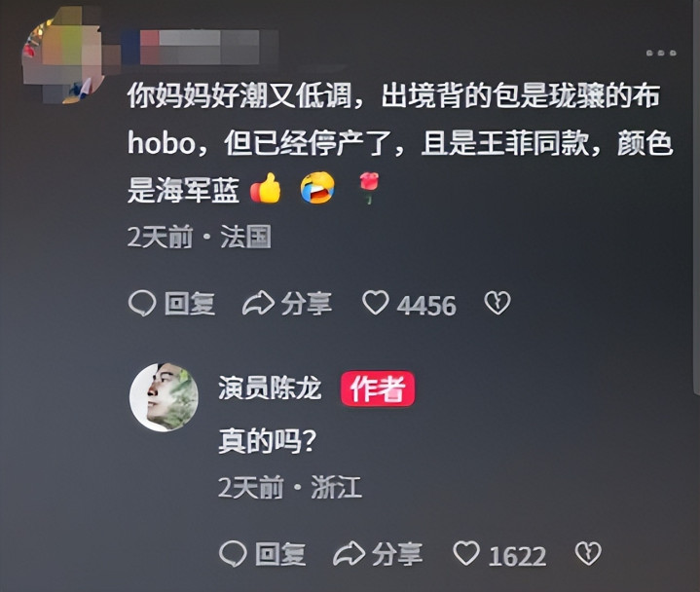Screen dimensions: 700x592
Task: Click 回复 text under the top comment
Action: 189,304
